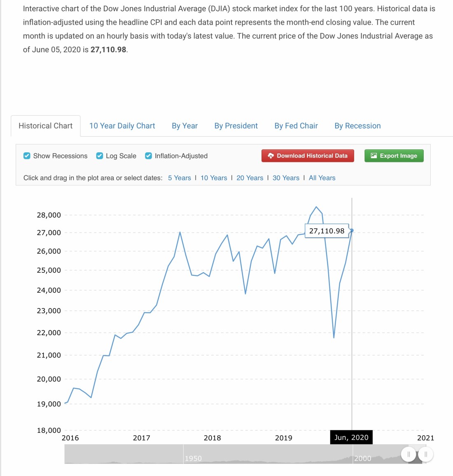Toggle the Inflation-Adjusted checkbox
This screenshot has height=476, width=453.
point(149,156)
